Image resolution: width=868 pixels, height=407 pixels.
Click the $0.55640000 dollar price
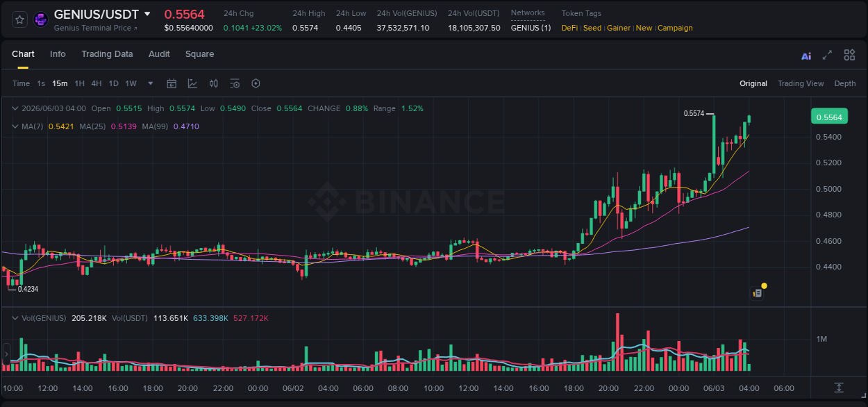188,28
